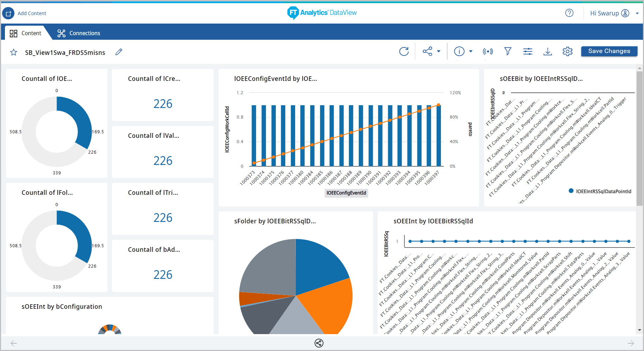Viewport: 644px width, 351px height.
Task: Click the Save Changes button
Action: coord(609,51)
